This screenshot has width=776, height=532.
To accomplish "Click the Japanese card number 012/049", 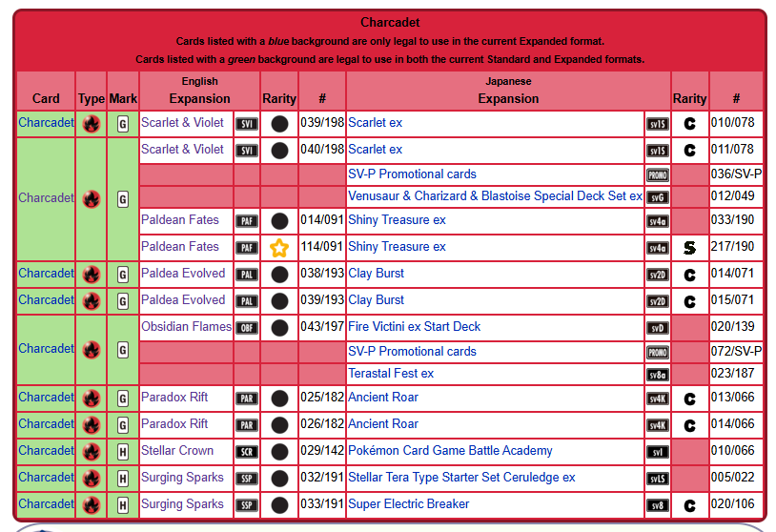I will click(733, 196).
